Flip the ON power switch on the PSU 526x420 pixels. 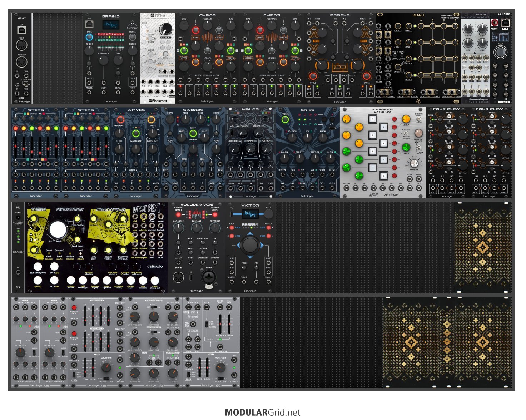pyautogui.click(x=18, y=272)
